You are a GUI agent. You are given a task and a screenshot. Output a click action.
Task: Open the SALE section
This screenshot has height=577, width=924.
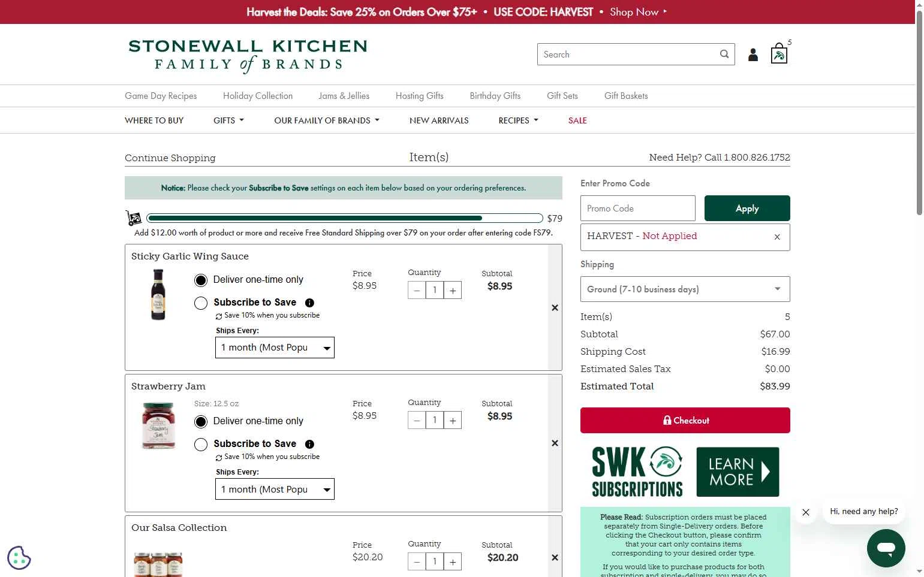click(577, 120)
